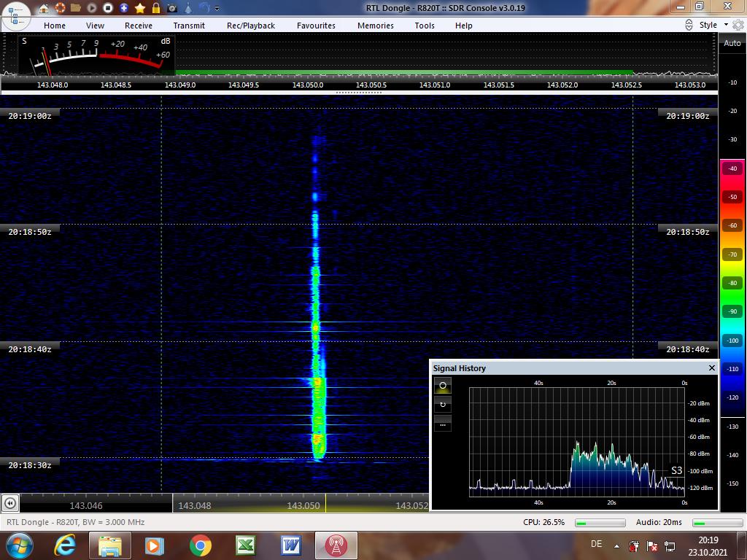Open the Style dropdown menu
The image size is (747, 560).
click(713, 25)
